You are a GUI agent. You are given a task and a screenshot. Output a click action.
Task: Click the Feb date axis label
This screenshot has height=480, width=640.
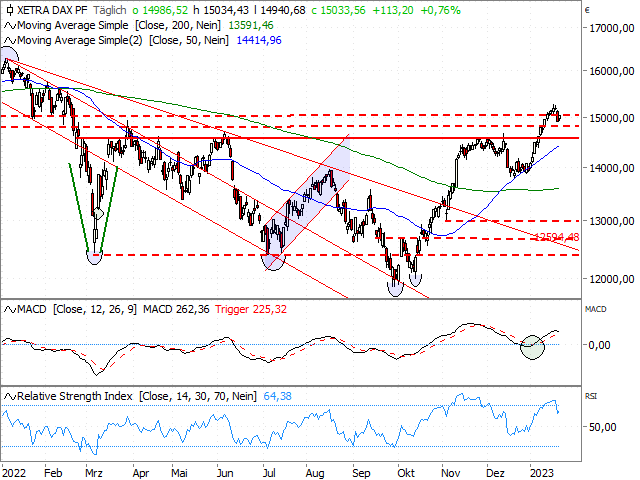tap(53, 473)
